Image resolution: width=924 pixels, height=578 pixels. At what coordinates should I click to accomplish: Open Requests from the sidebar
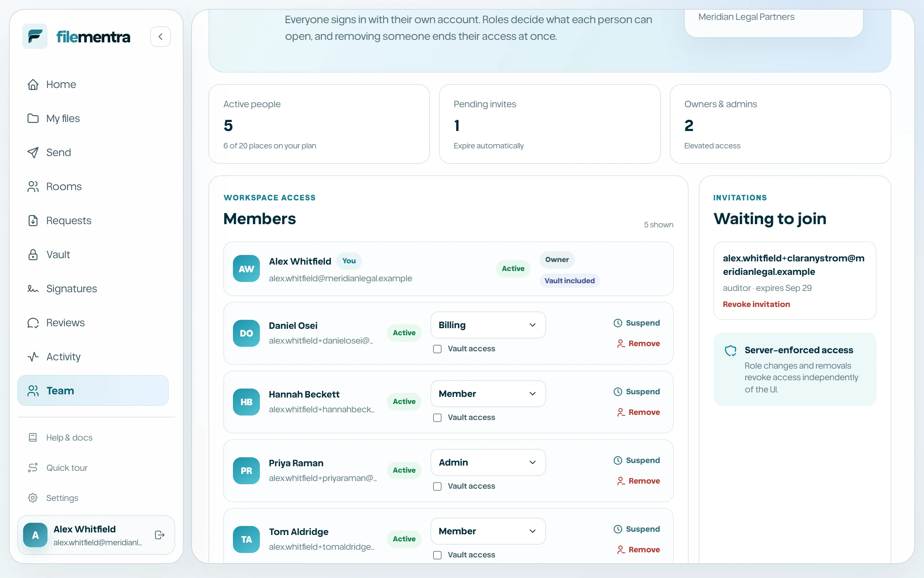click(93, 220)
